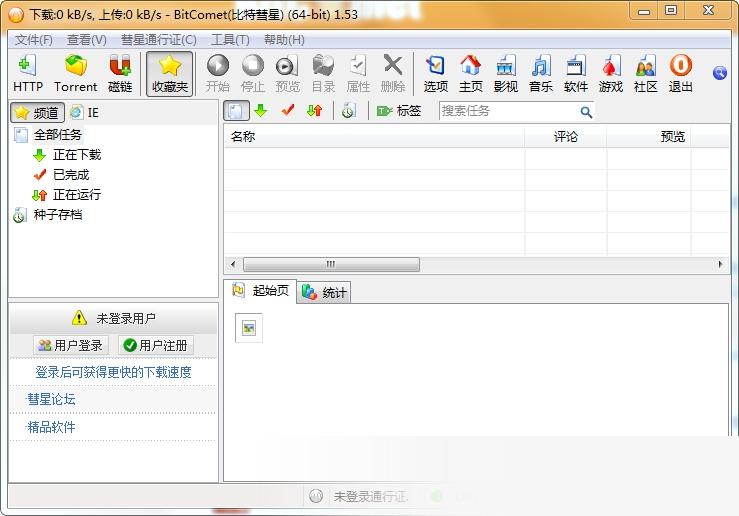Viewport: 739px width, 516px height.
Task: Open the 查看(V) menu
Action: pyautogui.click(x=87, y=40)
